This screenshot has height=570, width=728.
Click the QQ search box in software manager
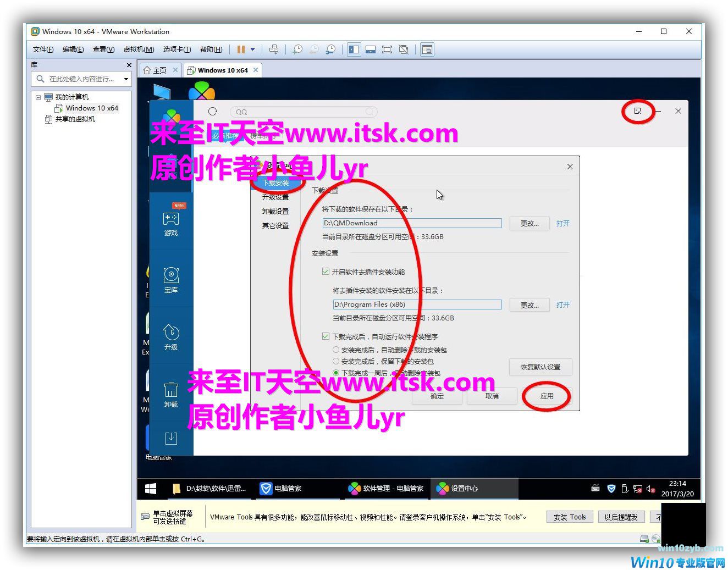pos(304,112)
